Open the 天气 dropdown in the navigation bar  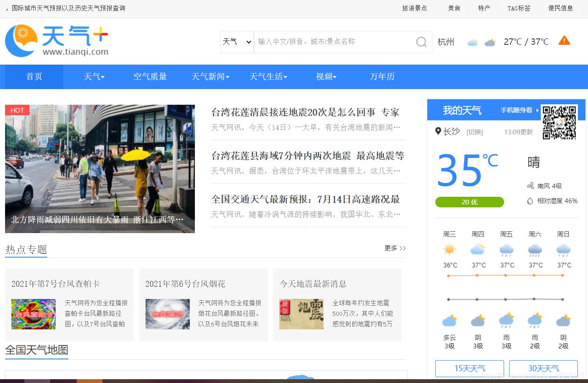[x=94, y=76]
